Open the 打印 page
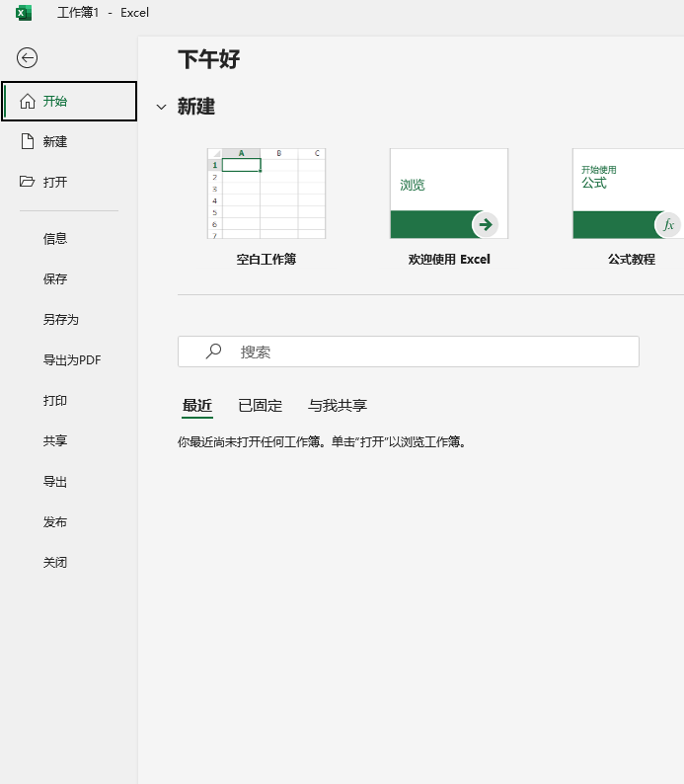The width and height of the screenshot is (684, 784). (x=55, y=401)
